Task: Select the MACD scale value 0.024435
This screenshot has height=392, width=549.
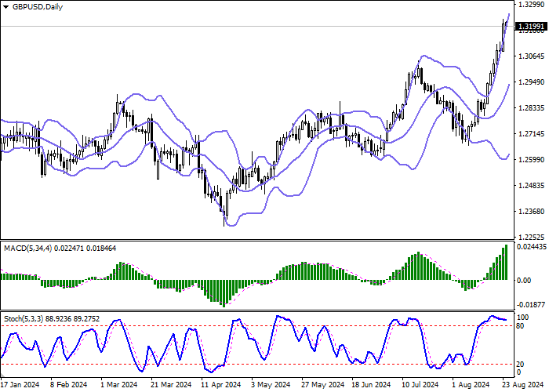Action: [x=532, y=247]
